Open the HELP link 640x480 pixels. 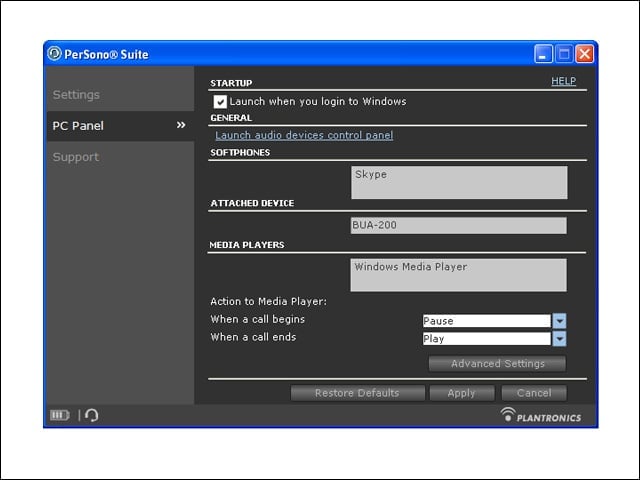click(563, 81)
